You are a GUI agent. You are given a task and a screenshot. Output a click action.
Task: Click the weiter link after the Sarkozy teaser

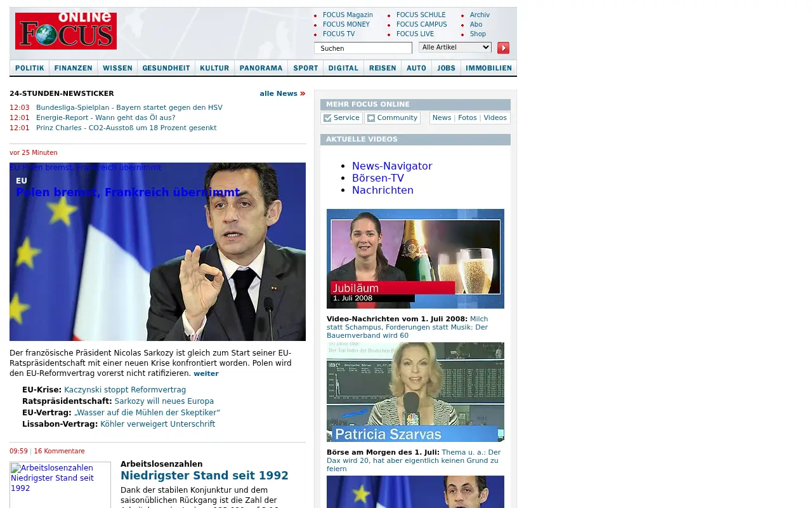(206, 373)
